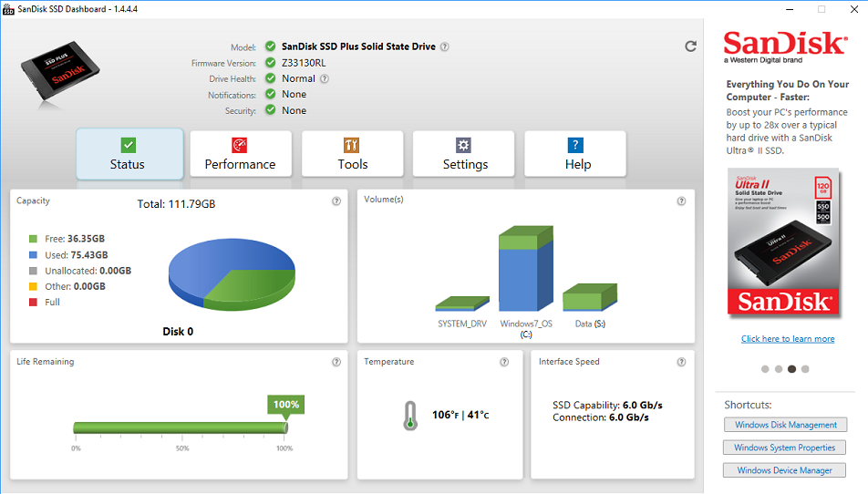
Task: Click the red Full color swatch
Action: (33, 302)
